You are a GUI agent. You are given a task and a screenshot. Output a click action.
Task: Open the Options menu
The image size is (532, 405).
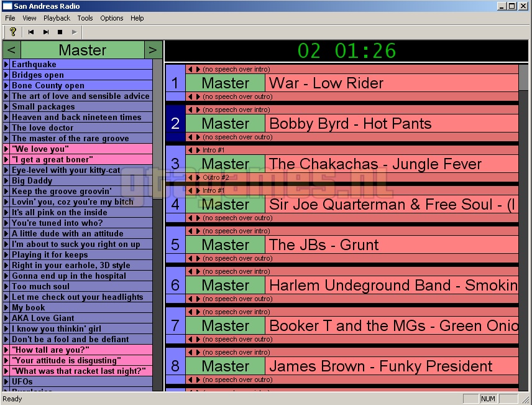click(x=112, y=18)
